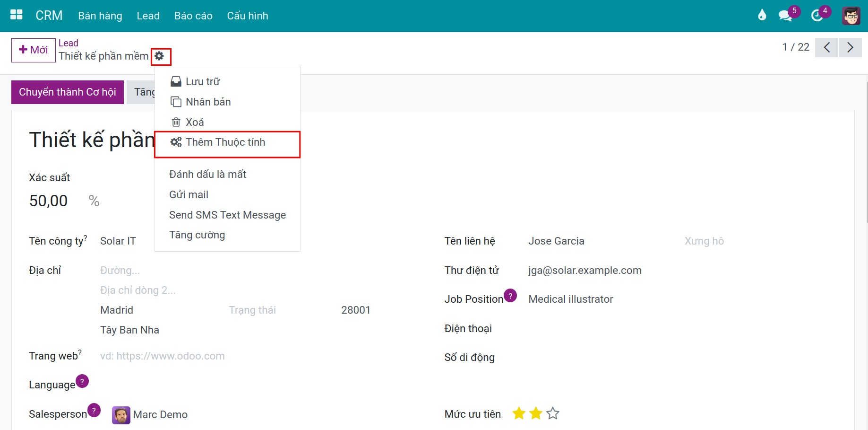Image resolution: width=868 pixels, height=430 pixels.
Task: Choose Lưu trữ in the actions menu
Action: [x=227, y=81]
